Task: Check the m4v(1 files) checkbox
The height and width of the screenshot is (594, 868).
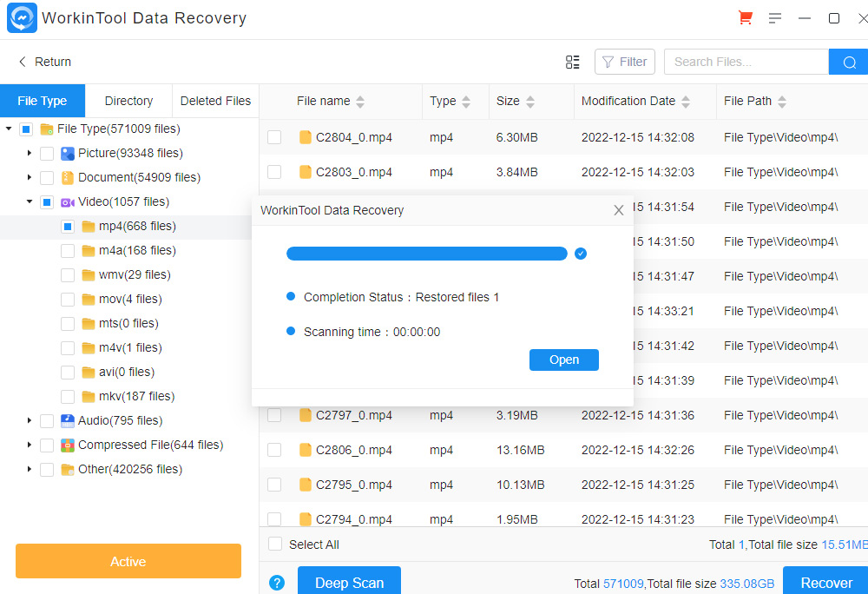Action: pos(68,347)
